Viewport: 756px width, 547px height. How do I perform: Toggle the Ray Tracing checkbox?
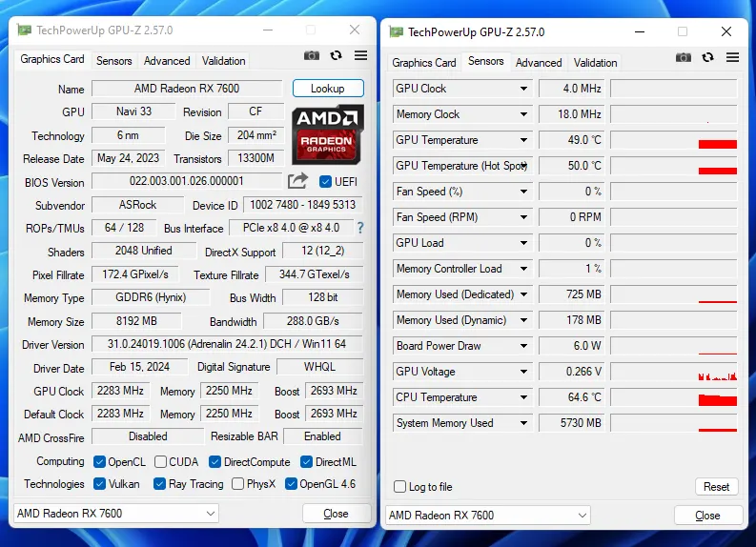point(159,483)
